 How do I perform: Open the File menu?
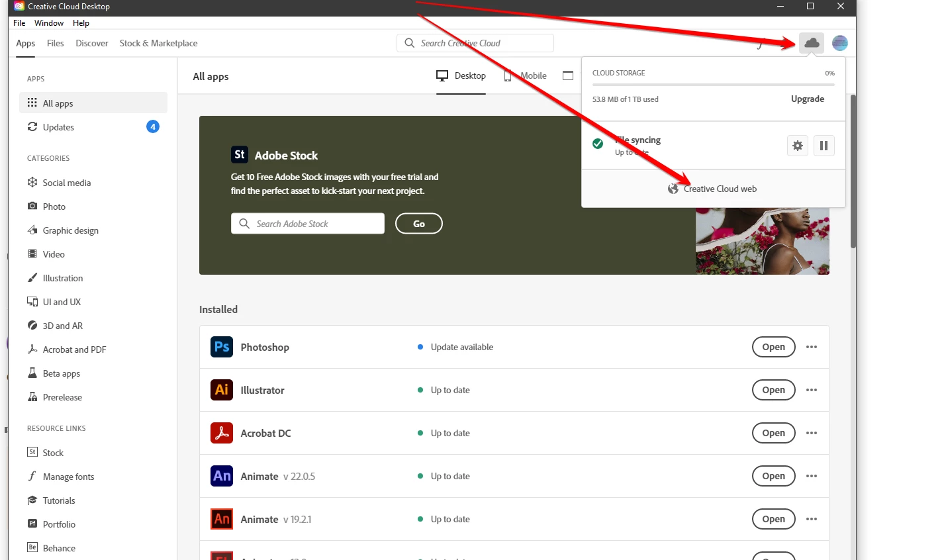(x=19, y=23)
